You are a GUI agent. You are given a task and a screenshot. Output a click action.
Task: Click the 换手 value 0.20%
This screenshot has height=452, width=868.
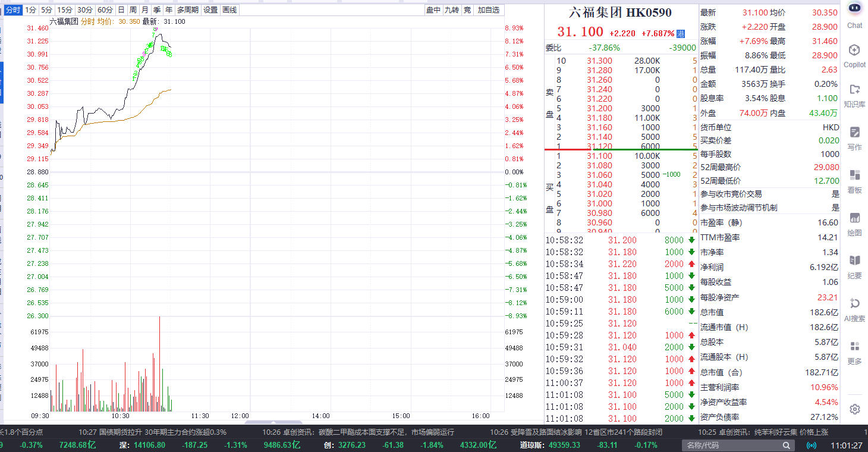(x=826, y=84)
